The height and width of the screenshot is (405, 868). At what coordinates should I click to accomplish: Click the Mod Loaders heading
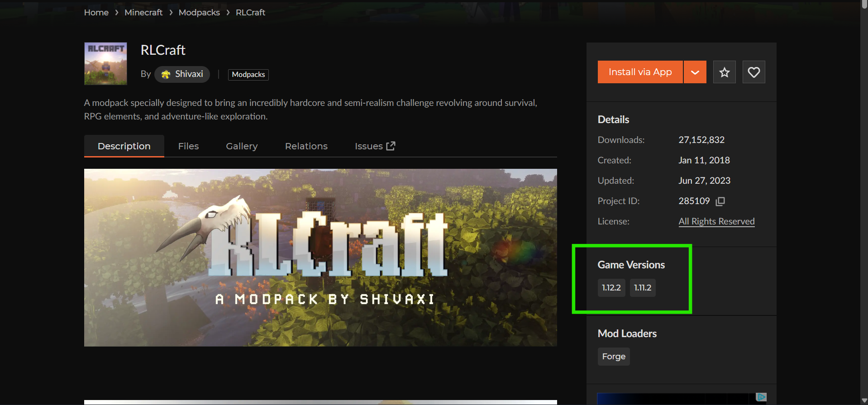click(x=627, y=334)
